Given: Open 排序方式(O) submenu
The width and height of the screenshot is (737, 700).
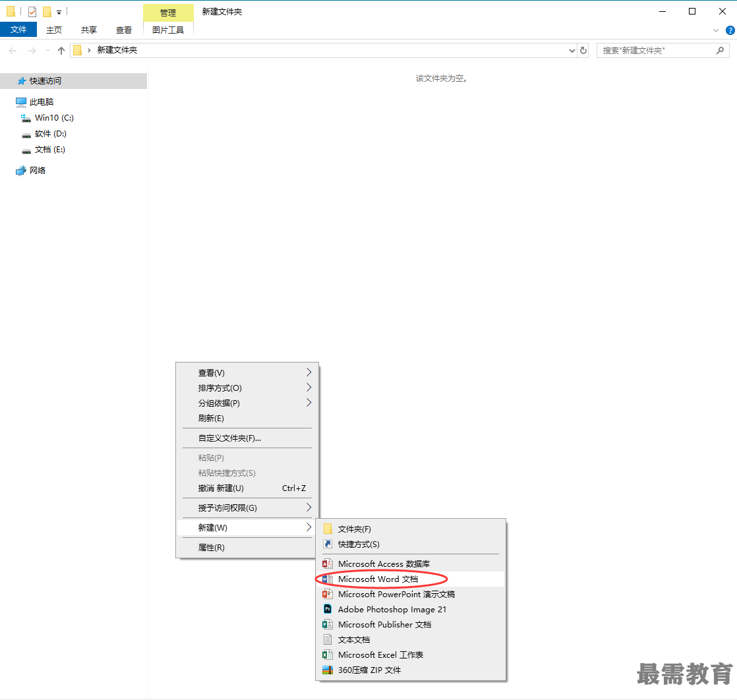Looking at the screenshot, I should tap(247, 388).
